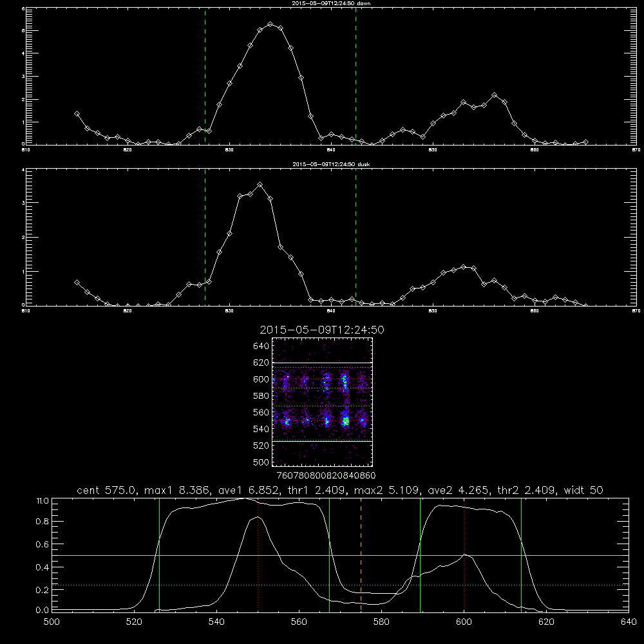Click the '500' label on the bottom plot x-axis
This screenshot has width=644, height=644.
coord(52,622)
